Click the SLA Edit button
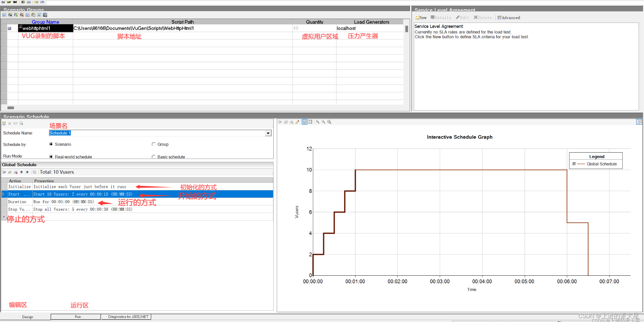644x322 pixels. point(462,18)
